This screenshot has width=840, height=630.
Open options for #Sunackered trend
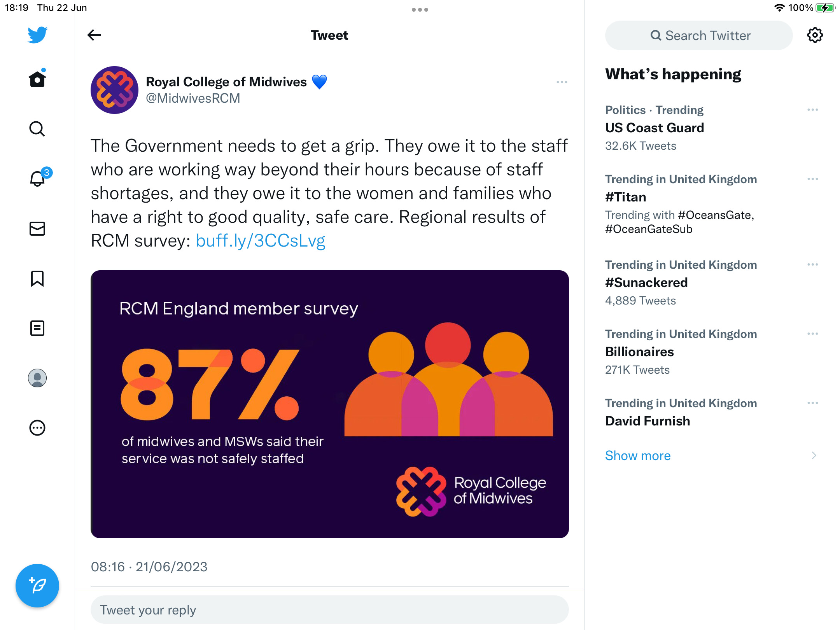812,265
